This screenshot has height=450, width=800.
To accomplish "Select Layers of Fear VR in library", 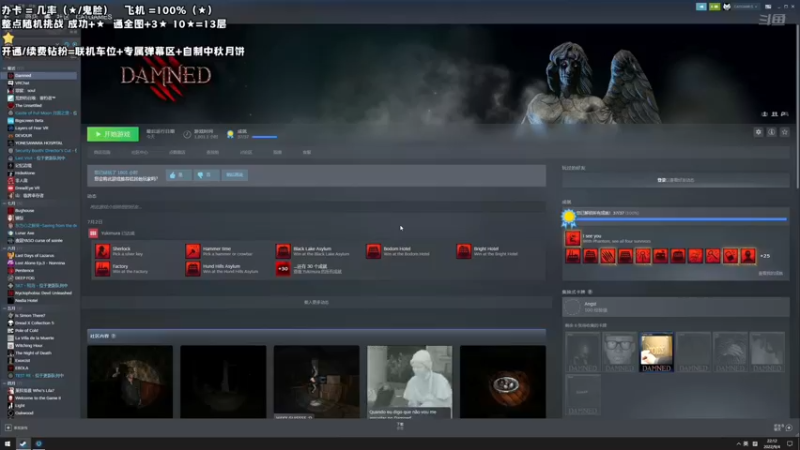I will pyautogui.click(x=39, y=128).
